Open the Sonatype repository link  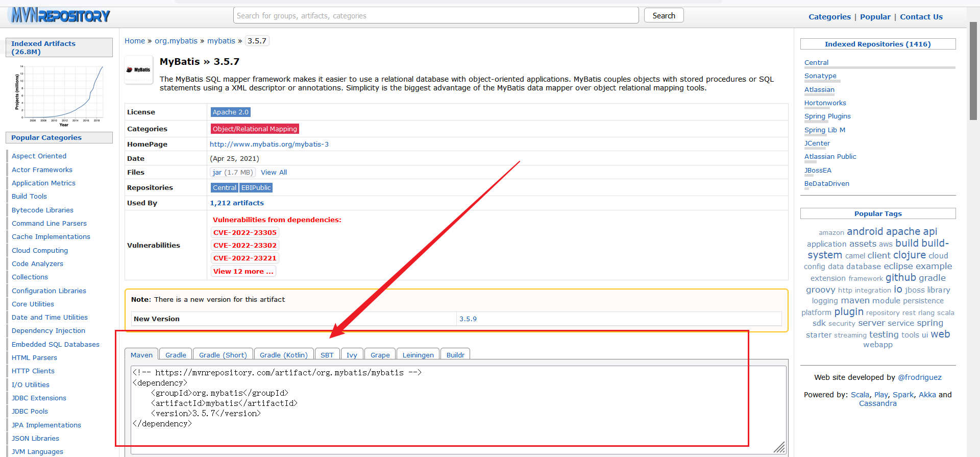click(x=820, y=76)
